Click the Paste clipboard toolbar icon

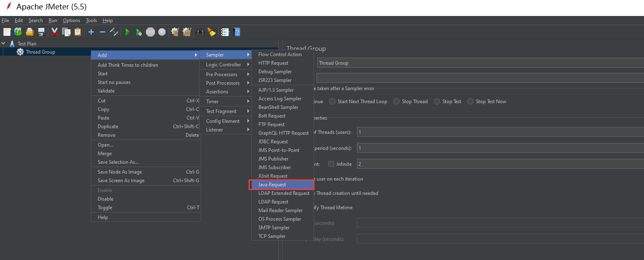[78, 32]
